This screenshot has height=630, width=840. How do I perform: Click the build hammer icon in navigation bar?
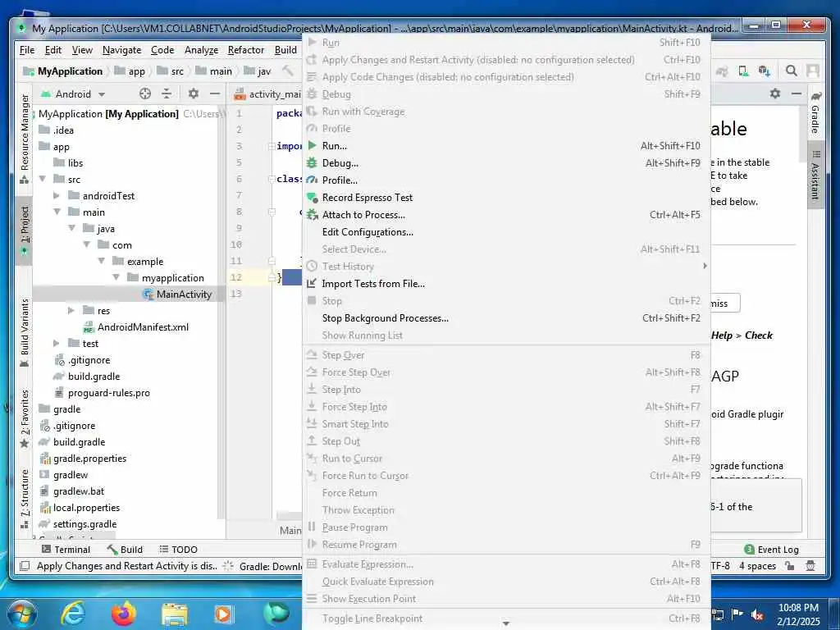point(288,71)
